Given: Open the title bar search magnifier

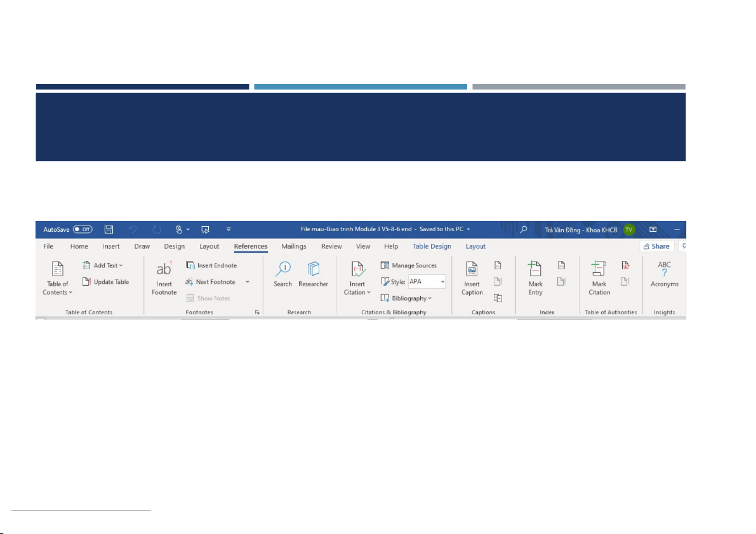Looking at the screenshot, I should click(523, 230).
